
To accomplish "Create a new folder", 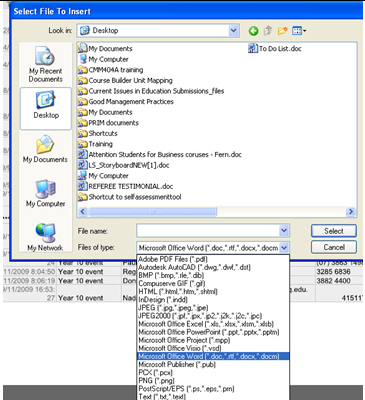I will click(x=282, y=31).
